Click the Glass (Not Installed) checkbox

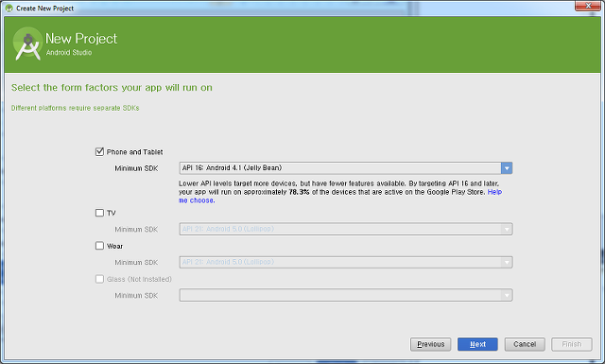coord(99,279)
